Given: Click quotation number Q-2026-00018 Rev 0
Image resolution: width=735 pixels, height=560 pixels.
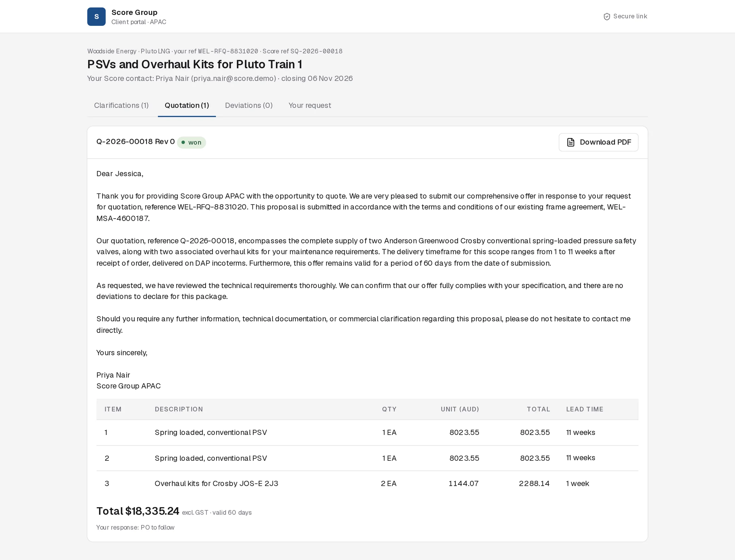Looking at the screenshot, I should coord(135,142).
